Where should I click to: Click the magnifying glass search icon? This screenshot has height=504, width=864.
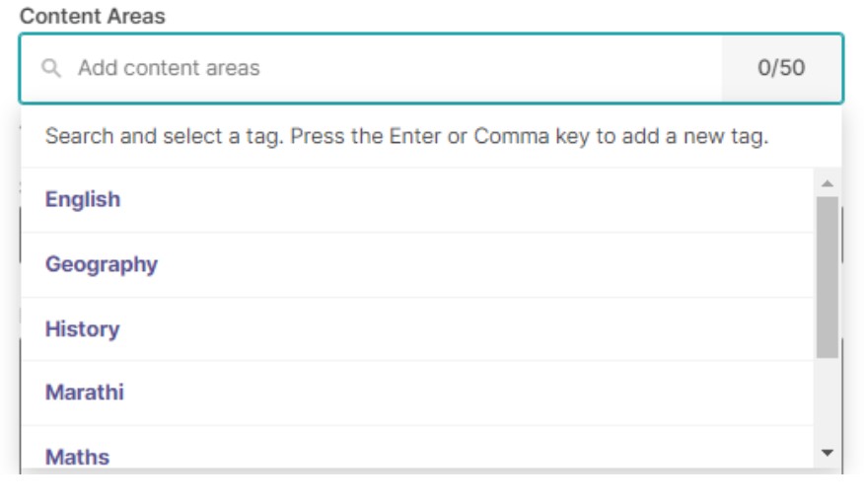tap(51, 68)
